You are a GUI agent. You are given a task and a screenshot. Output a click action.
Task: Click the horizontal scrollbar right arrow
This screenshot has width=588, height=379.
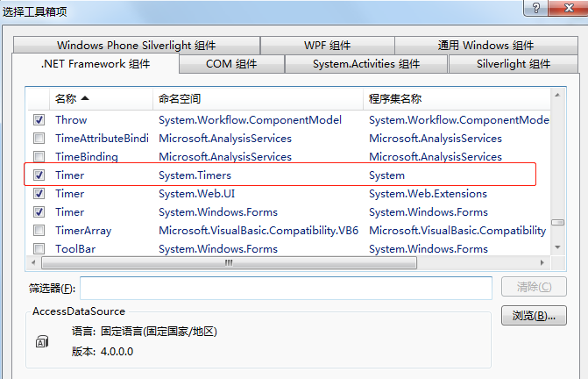point(542,262)
